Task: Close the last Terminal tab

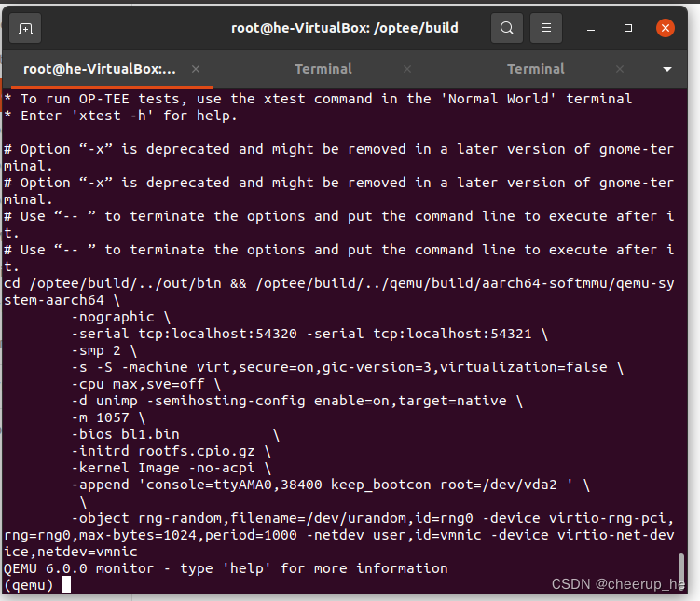Action: pyautogui.click(x=620, y=69)
